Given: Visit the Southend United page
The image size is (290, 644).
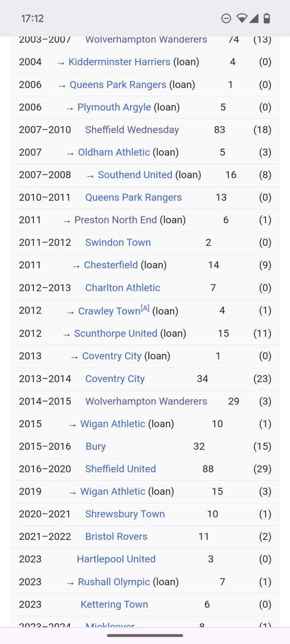Looking at the screenshot, I should (x=135, y=175).
